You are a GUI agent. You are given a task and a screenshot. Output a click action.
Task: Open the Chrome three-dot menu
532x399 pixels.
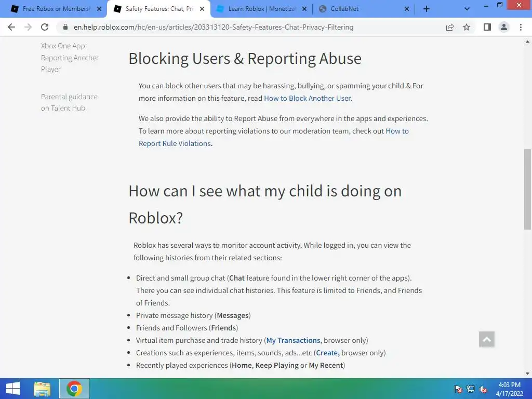521,27
